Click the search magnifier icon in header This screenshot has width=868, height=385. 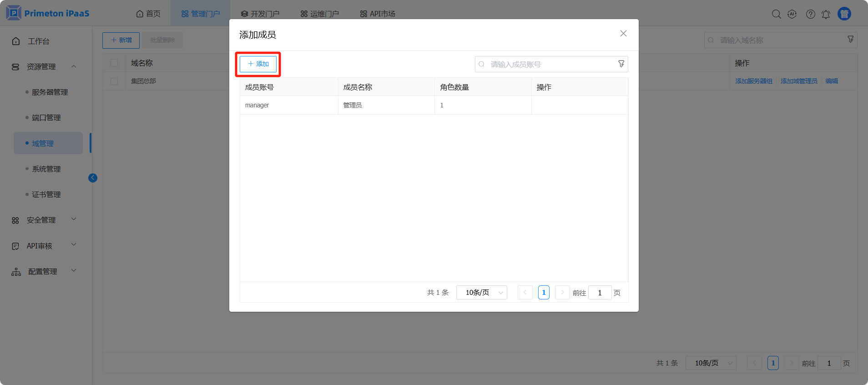(x=776, y=14)
